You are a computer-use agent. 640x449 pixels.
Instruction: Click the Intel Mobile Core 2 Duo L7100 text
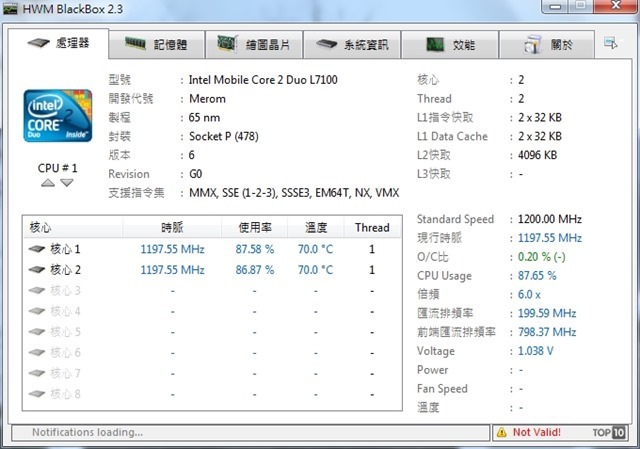point(263,80)
